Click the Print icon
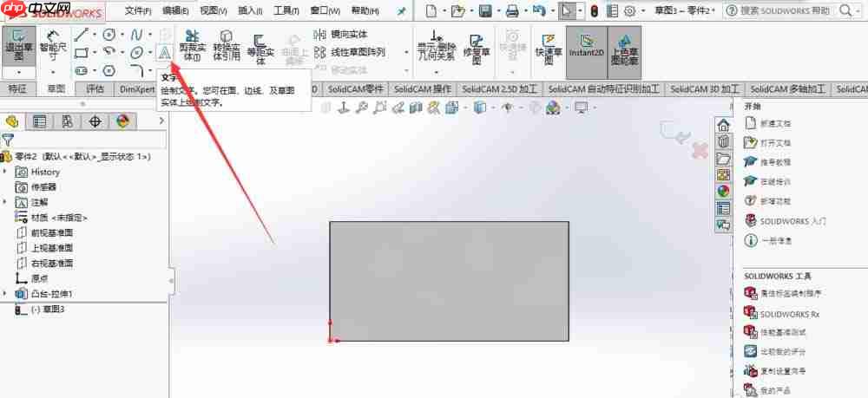The width and height of the screenshot is (868, 398). [513, 10]
